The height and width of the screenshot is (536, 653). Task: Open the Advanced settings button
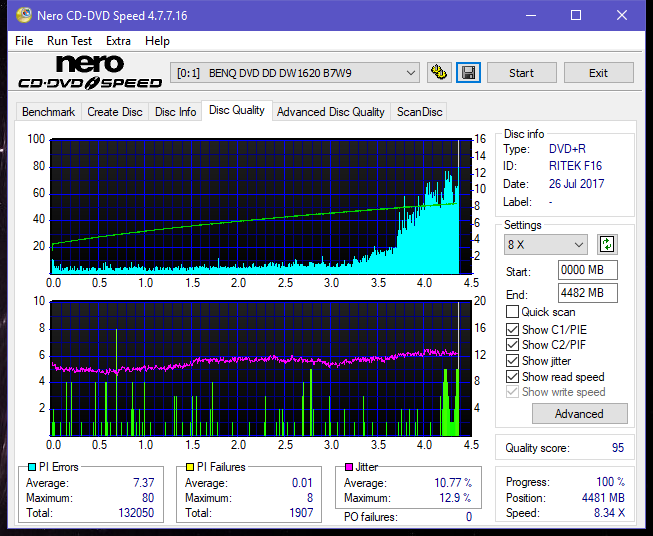[579, 414]
